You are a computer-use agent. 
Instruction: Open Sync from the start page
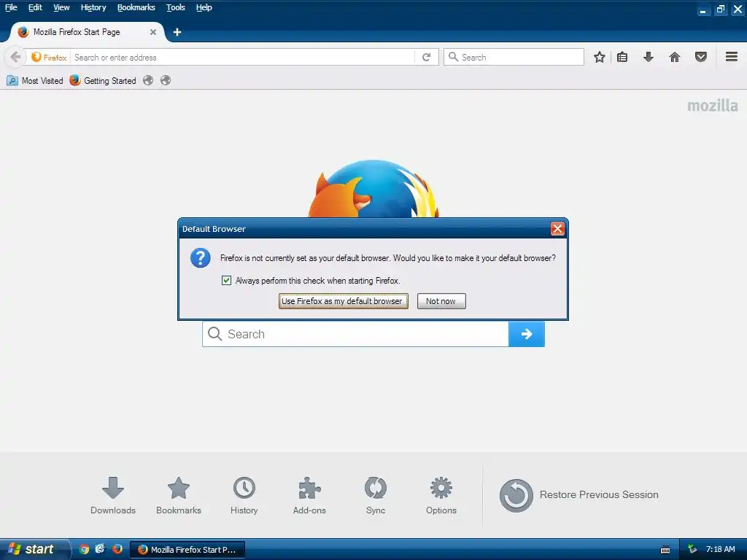(376, 496)
